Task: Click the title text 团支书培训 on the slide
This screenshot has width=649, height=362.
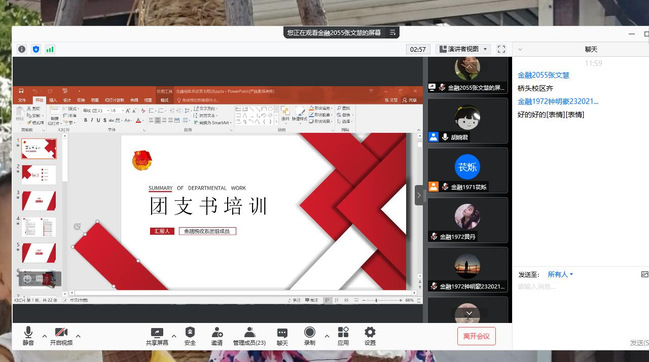Action: [x=208, y=206]
